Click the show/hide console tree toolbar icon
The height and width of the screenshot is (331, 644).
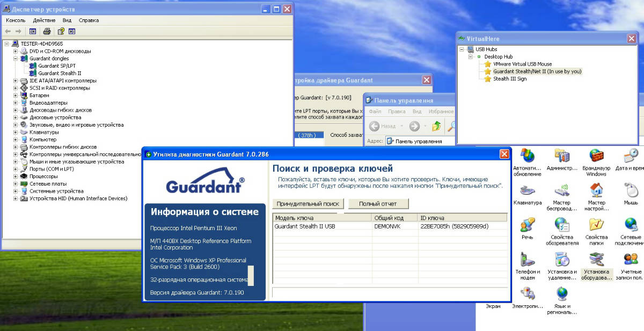[33, 32]
